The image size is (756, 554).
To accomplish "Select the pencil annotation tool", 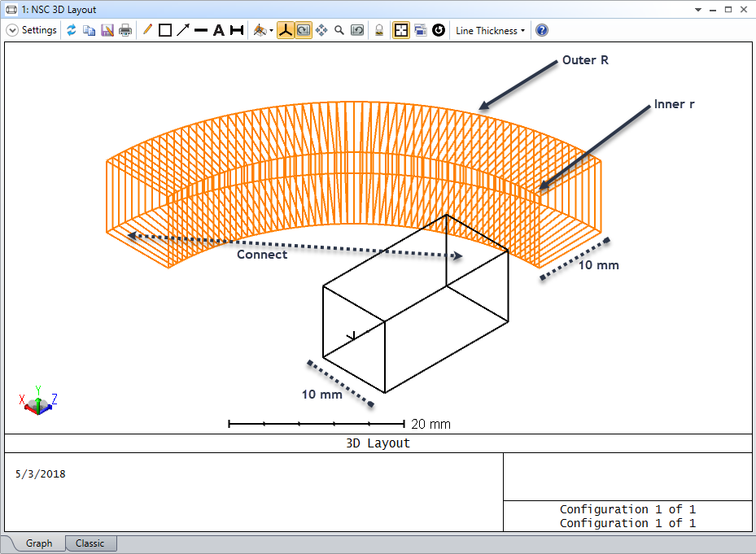I will pos(147,30).
